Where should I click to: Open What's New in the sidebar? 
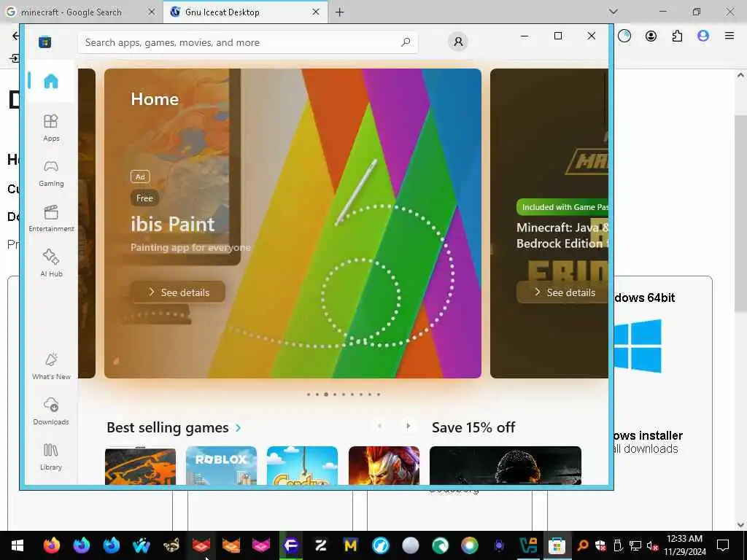coord(51,366)
